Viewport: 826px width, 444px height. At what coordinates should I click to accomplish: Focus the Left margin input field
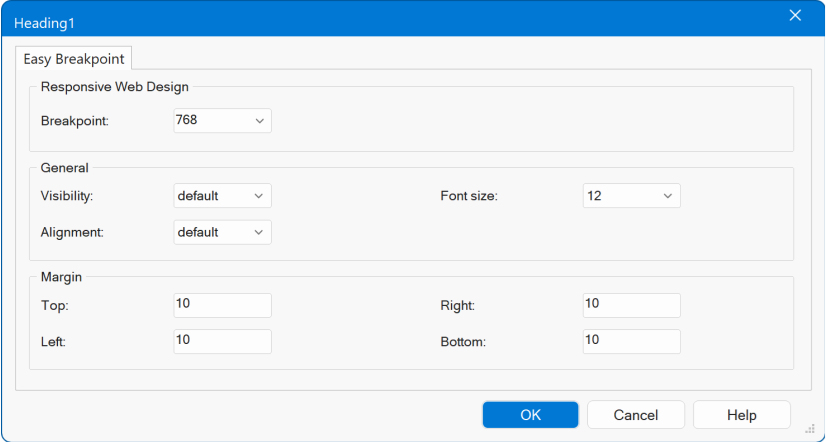pos(222,341)
